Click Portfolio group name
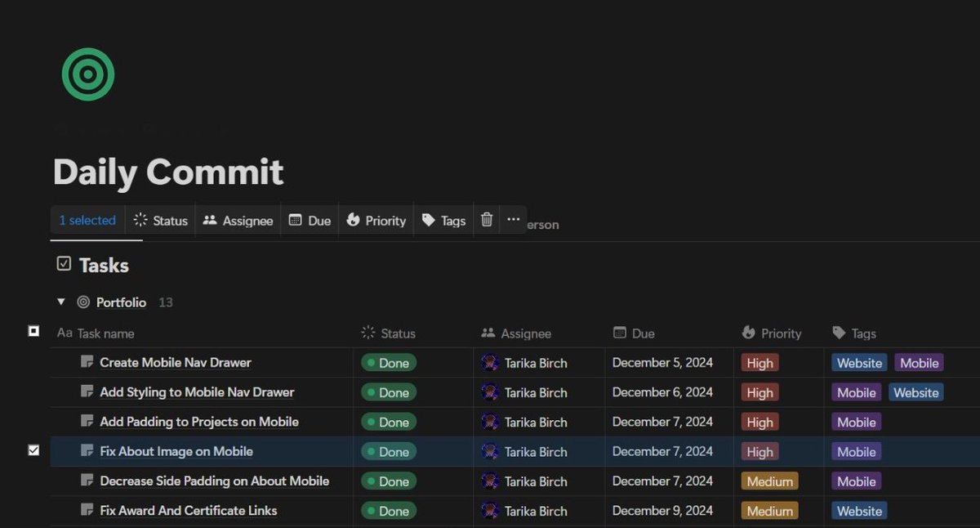980x528 pixels. [x=121, y=302]
